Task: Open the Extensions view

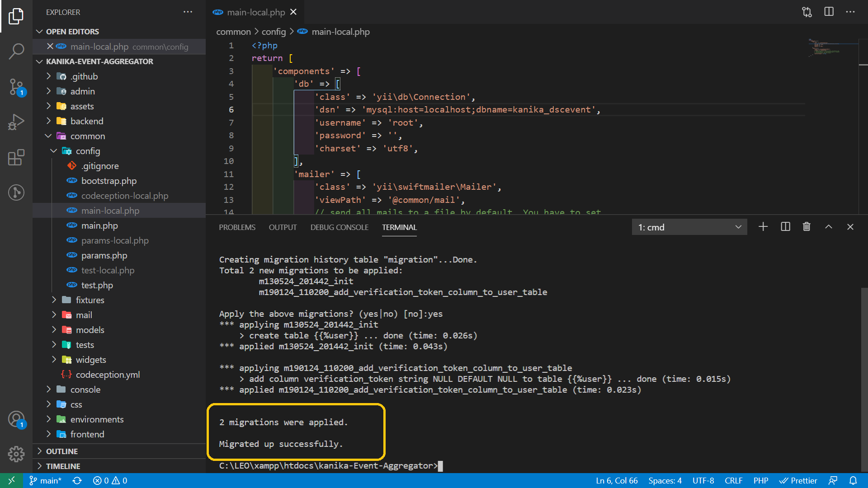Action: (16, 157)
